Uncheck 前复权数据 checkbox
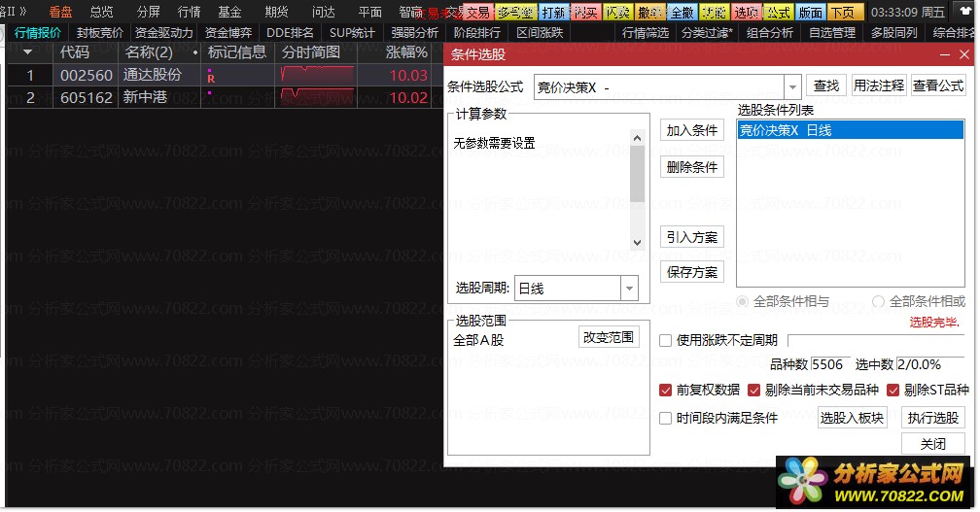The height and width of the screenshot is (512, 980). pos(666,391)
